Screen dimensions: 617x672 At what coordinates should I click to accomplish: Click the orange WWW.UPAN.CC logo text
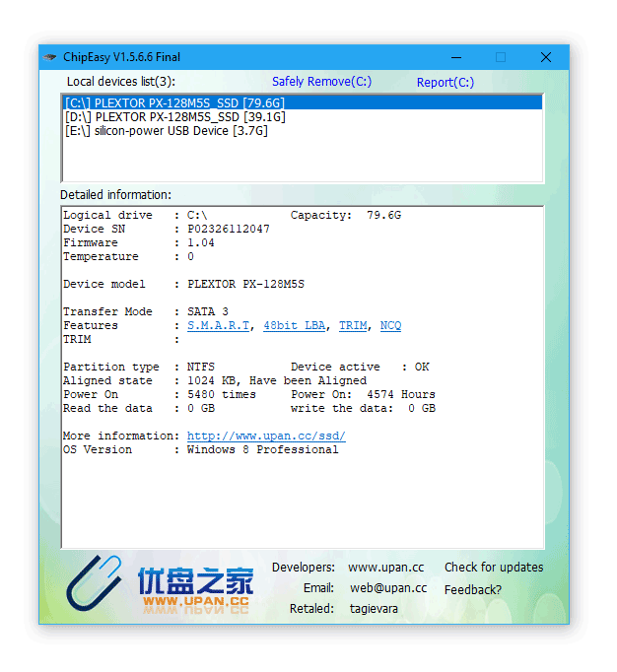[196, 601]
